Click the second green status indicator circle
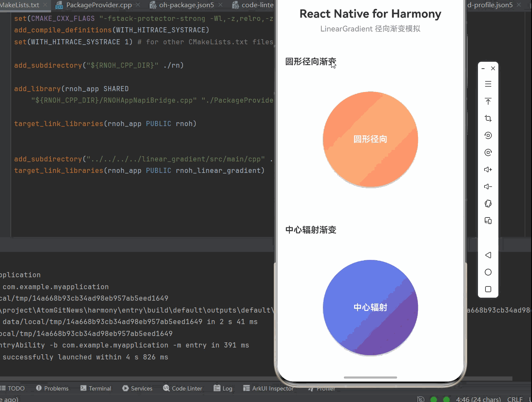Viewport: 532px width, 402px height. point(446,399)
